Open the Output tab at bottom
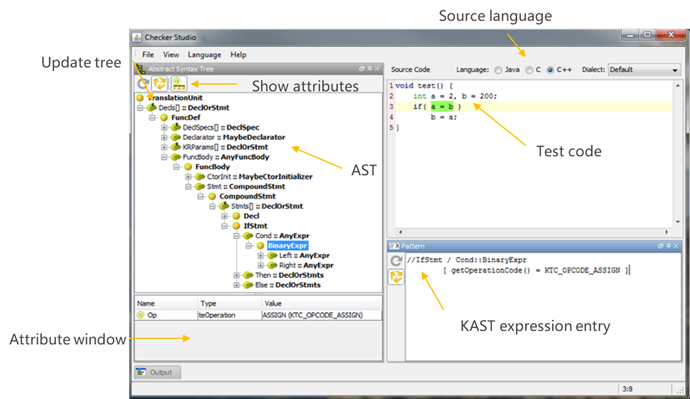 click(x=157, y=372)
